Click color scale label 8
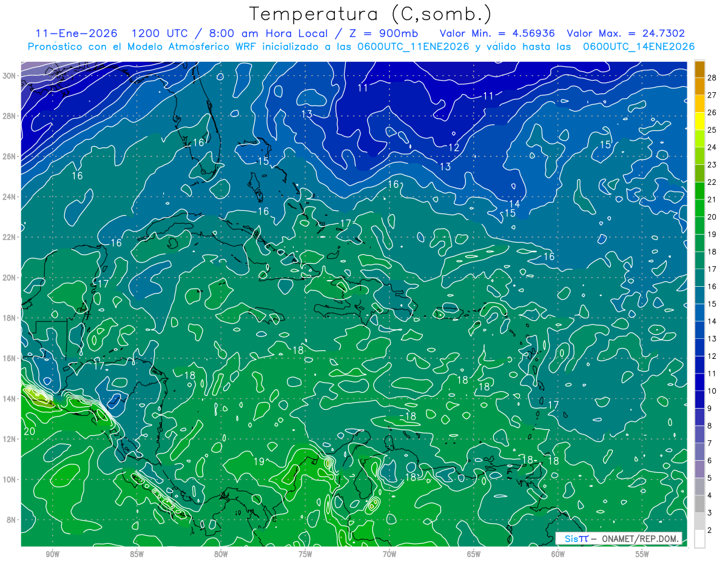This screenshot has height=562, width=728. [710, 426]
